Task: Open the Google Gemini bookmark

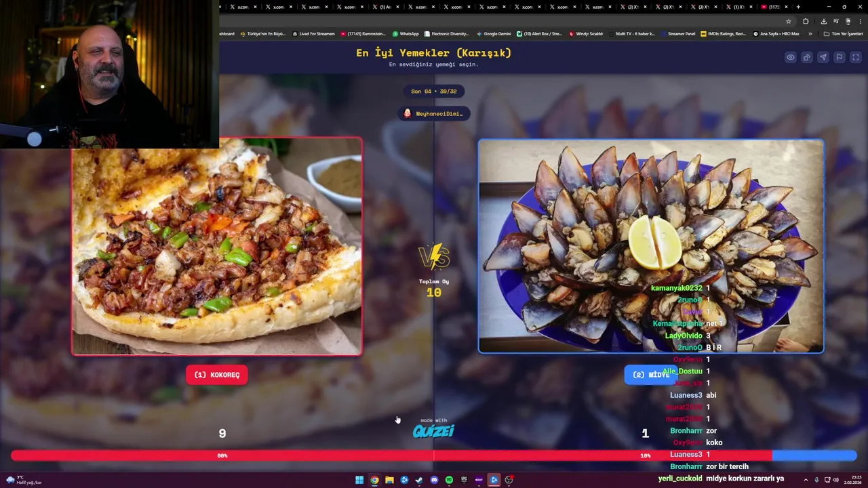Action: tap(494, 33)
